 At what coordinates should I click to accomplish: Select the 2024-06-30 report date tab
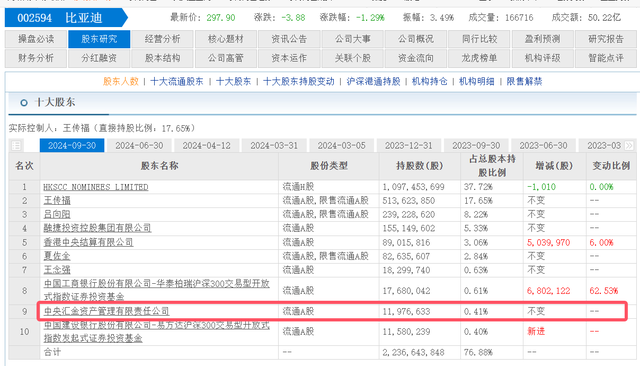[x=139, y=146]
